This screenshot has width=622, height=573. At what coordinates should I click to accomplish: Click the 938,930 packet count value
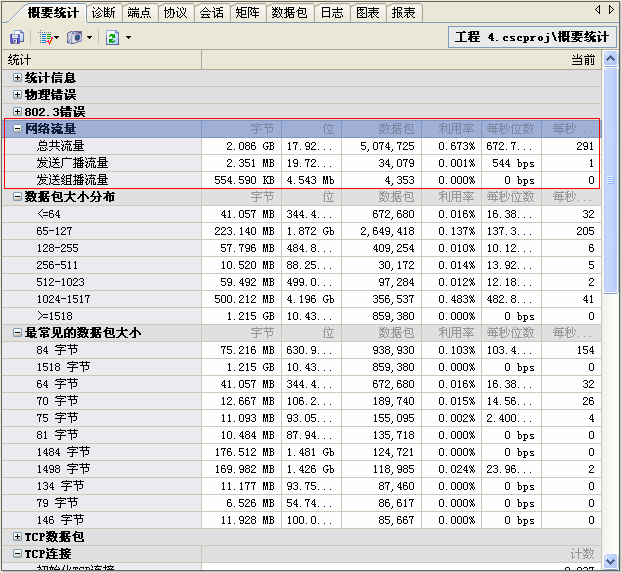393,350
